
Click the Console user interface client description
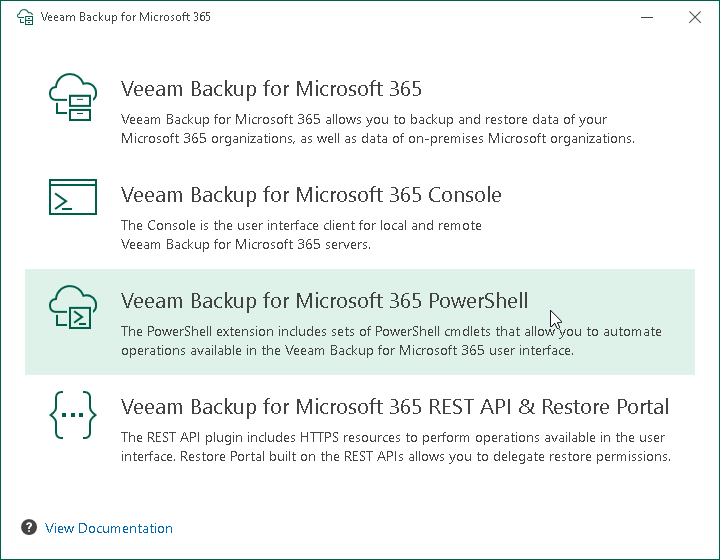301,235
